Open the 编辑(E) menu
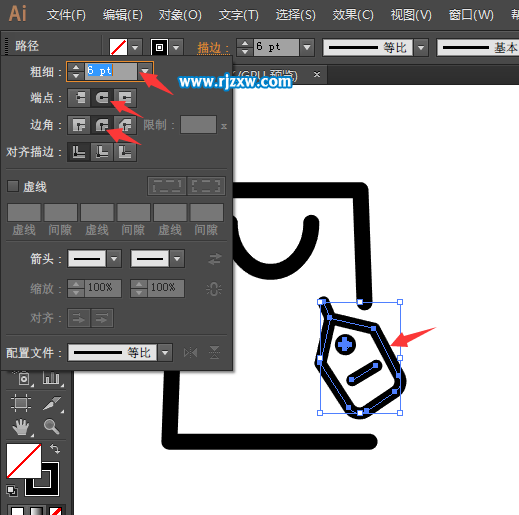The image size is (519, 515). 123,15
